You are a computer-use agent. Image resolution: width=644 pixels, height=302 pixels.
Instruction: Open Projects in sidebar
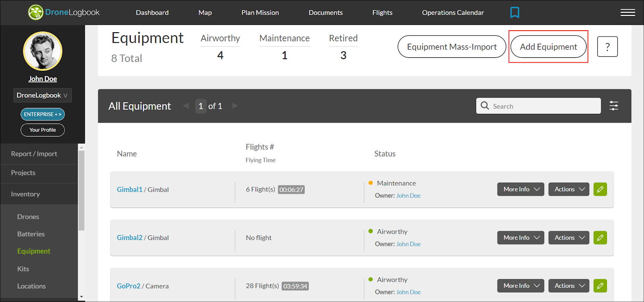tap(39, 173)
